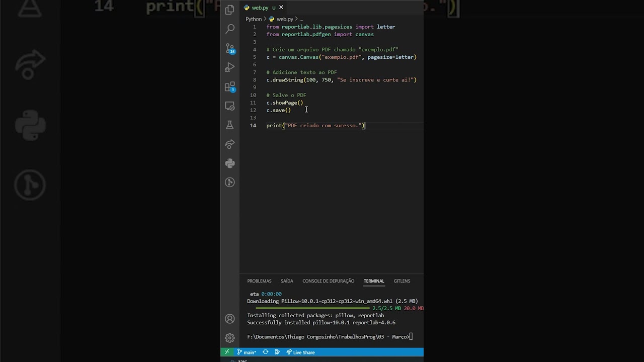Select the web.py editor tab
This screenshot has height=362, width=644.
(264, 8)
